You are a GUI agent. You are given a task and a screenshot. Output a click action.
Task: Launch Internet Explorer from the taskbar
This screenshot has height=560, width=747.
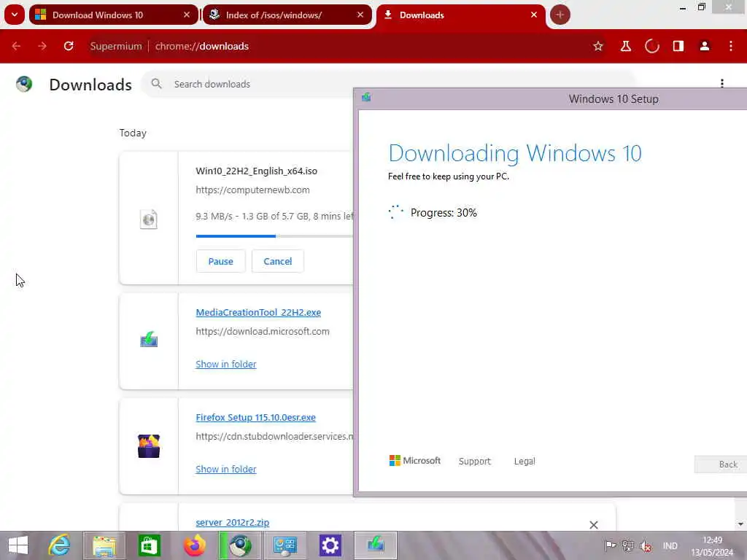tap(60, 545)
